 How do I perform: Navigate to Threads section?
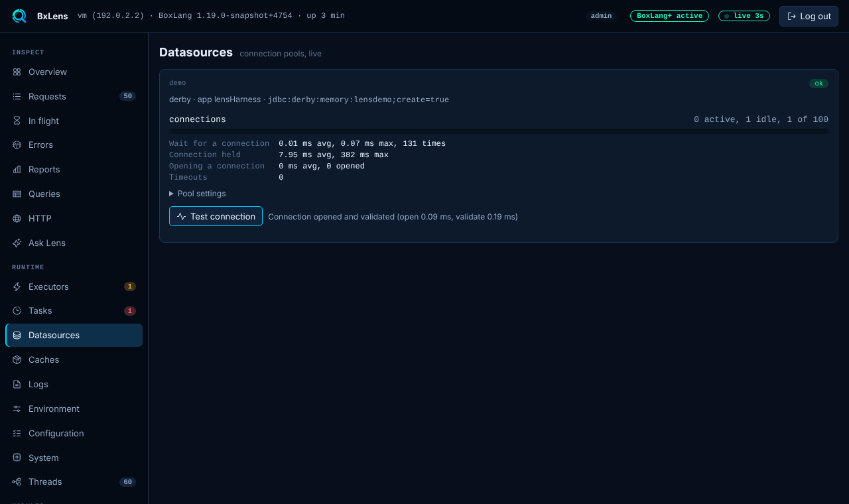click(x=74, y=481)
